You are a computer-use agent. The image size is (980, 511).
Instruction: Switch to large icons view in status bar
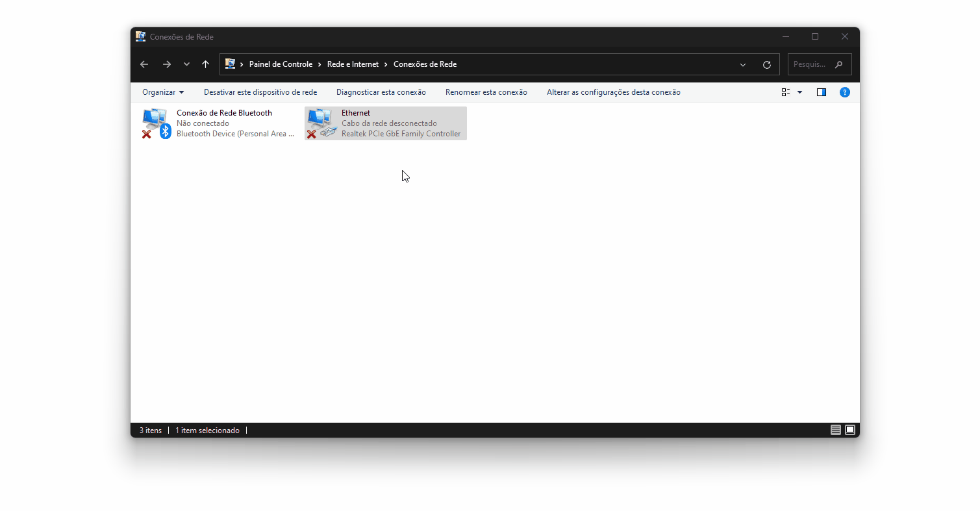(850, 430)
